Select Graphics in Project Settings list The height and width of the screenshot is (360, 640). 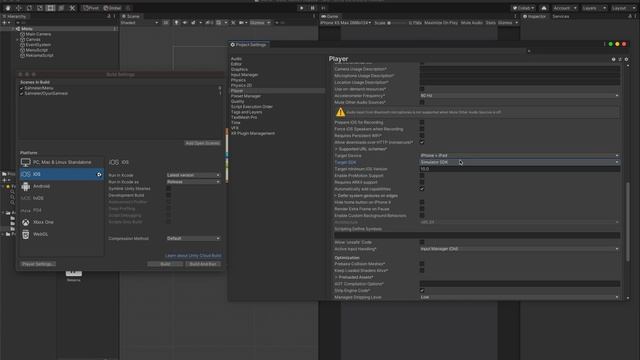point(239,69)
